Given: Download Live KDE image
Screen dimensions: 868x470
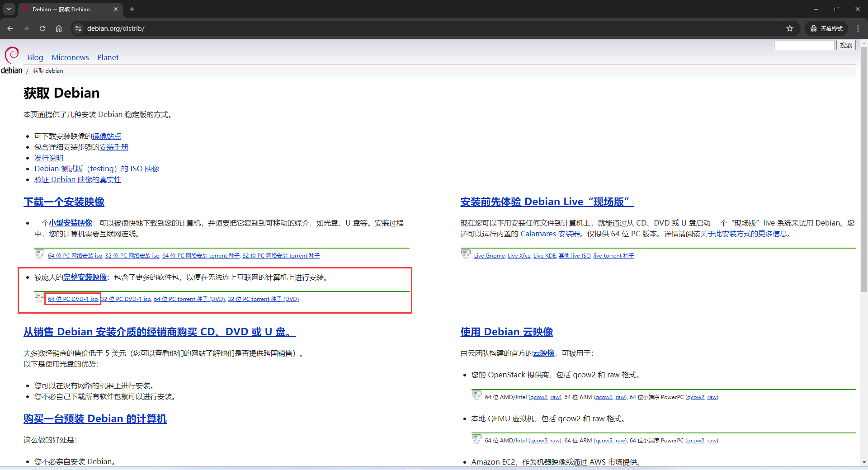Looking at the screenshot, I should click(545, 256).
